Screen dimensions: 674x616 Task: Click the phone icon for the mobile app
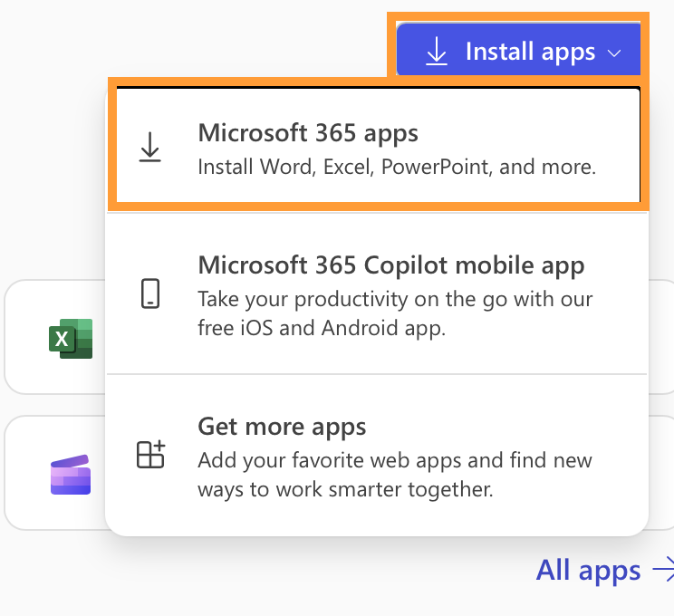[x=150, y=294]
